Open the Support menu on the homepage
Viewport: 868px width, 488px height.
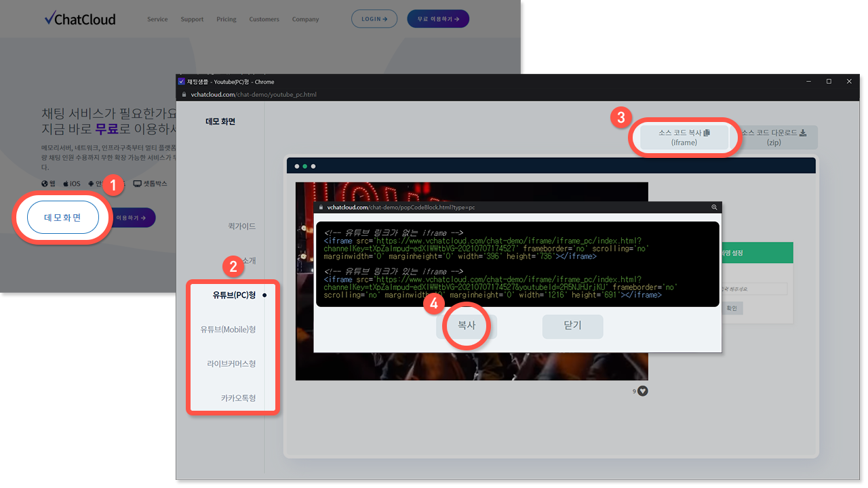[x=192, y=19]
